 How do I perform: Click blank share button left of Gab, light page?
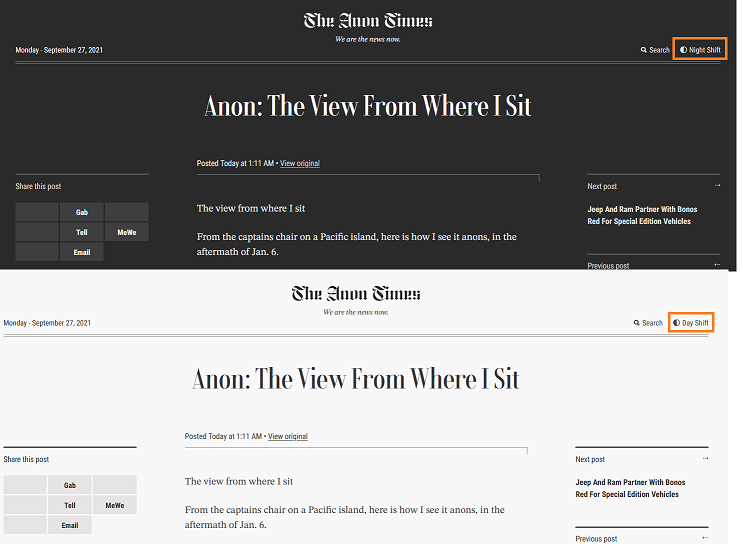tap(25, 485)
